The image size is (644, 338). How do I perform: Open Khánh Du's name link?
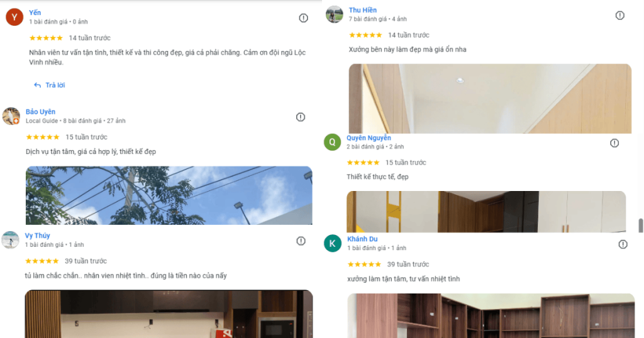[362, 239]
